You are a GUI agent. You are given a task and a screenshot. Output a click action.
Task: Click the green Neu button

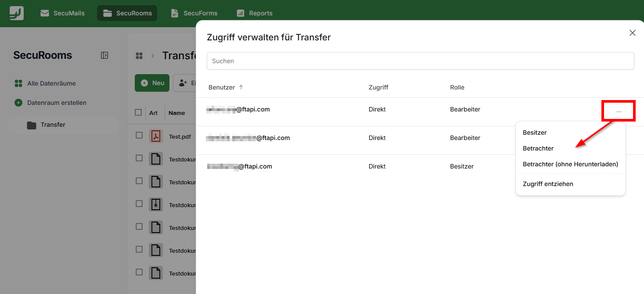coord(152,83)
